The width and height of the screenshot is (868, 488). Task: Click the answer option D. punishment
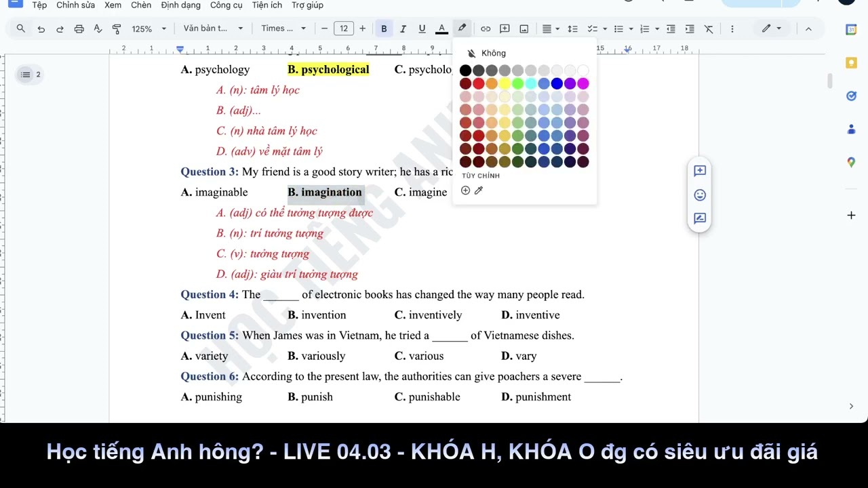tap(536, 397)
